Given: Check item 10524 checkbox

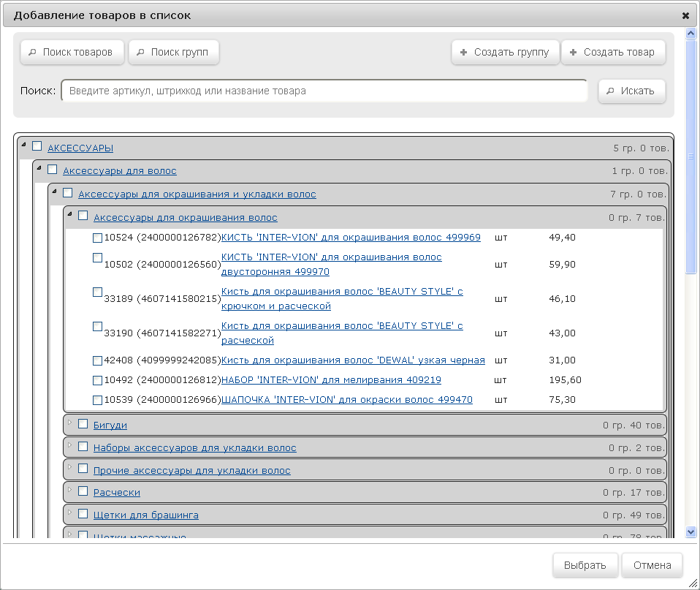Looking at the screenshot, I should (97, 238).
